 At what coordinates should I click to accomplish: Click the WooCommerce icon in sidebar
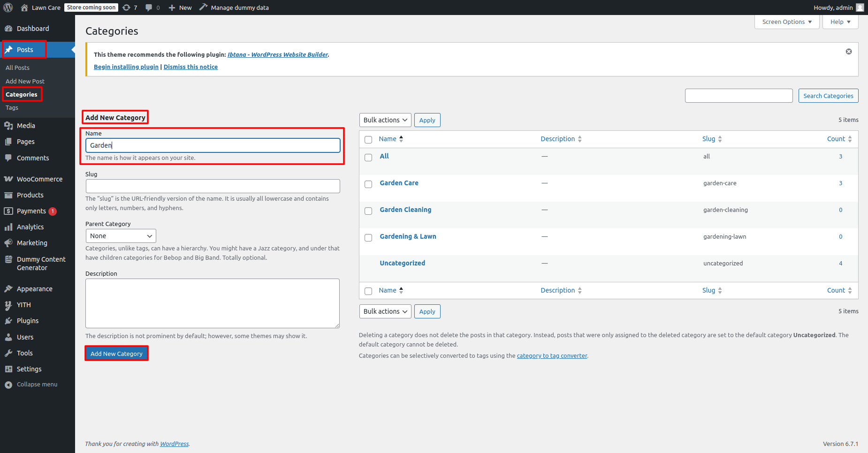pos(8,179)
